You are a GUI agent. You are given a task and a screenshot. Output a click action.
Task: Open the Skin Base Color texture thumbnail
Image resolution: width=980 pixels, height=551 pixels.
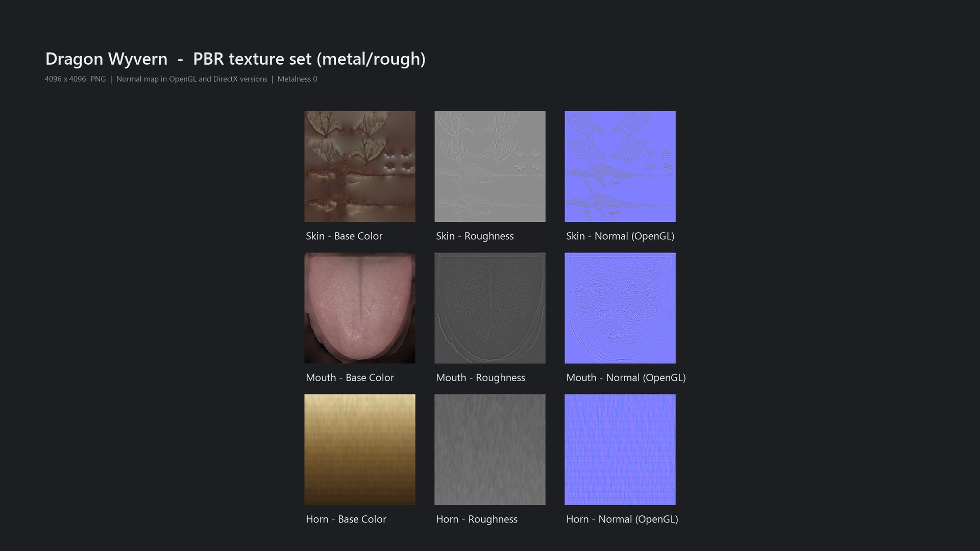click(360, 166)
